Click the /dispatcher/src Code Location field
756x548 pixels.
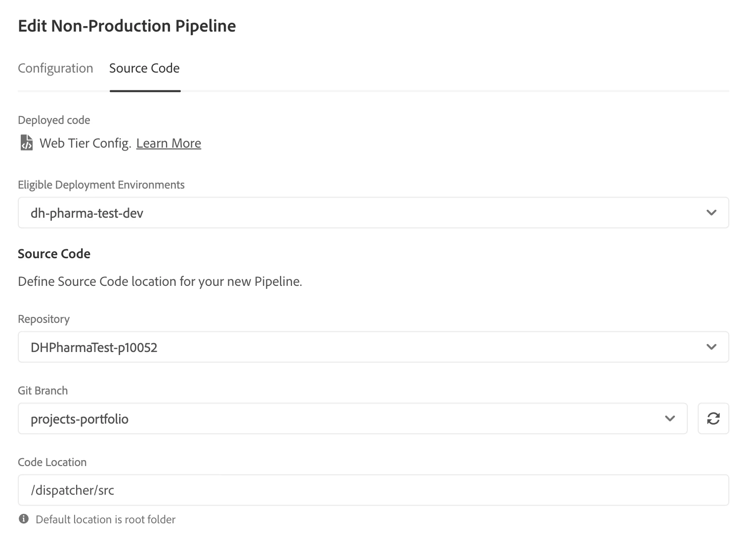click(373, 490)
